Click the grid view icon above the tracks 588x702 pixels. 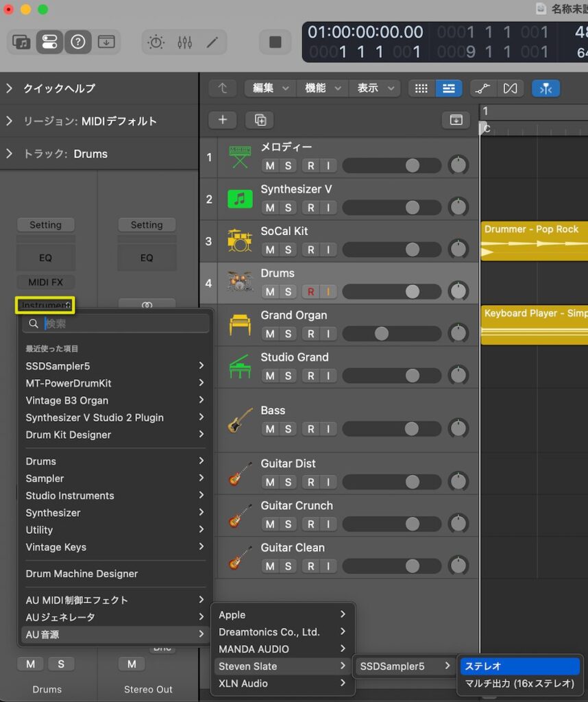pos(421,88)
